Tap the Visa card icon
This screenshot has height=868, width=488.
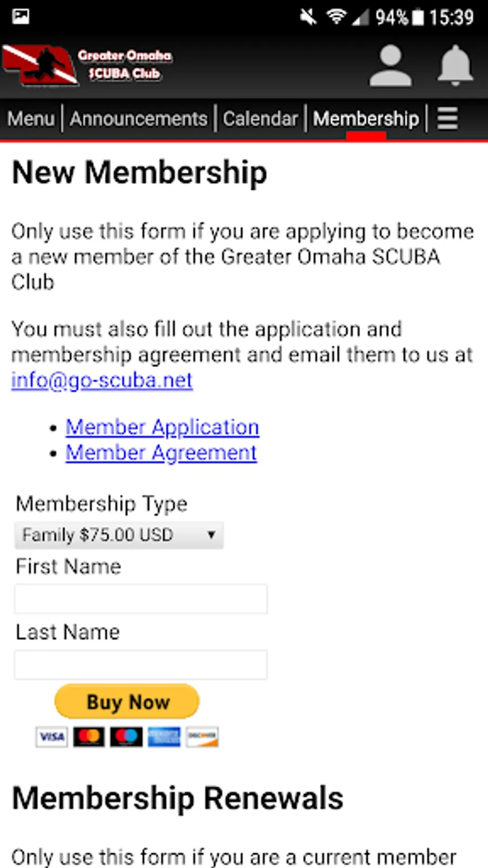tap(52, 737)
